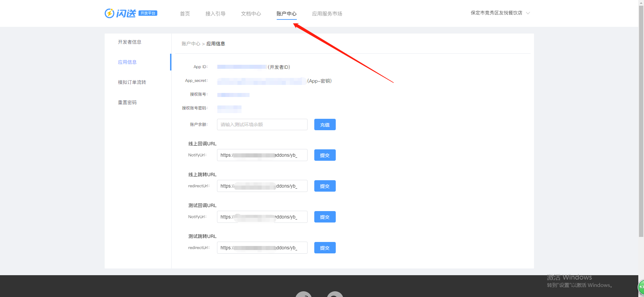The width and height of the screenshot is (644, 297).
Task: Click the 开放平台 badge
Action: tap(148, 13)
